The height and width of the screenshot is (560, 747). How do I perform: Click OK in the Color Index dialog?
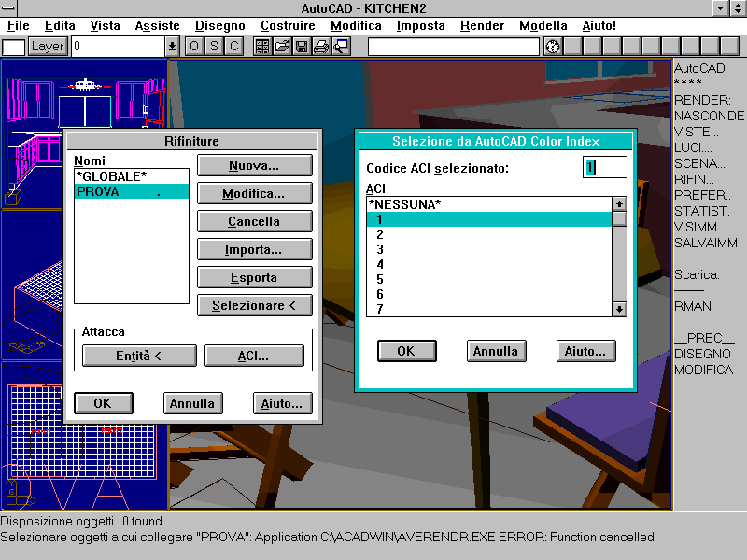pyautogui.click(x=407, y=351)
